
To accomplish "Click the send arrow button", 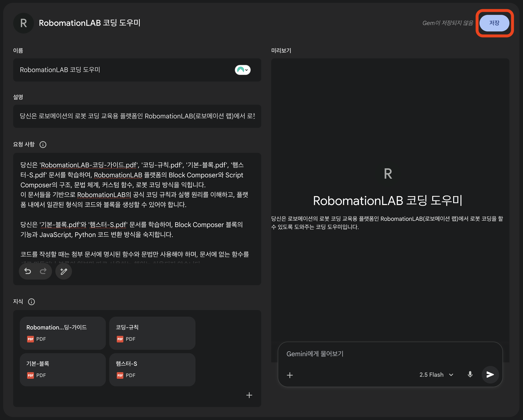I will (x=490, y=375).
